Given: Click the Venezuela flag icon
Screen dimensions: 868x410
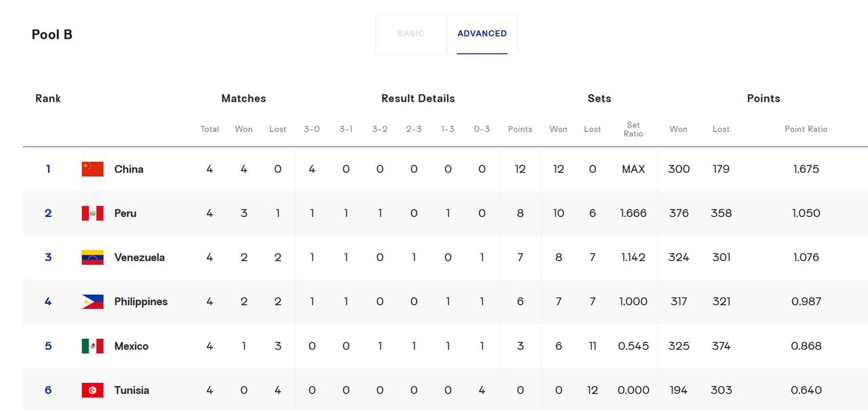Looking at the screenshot, I should [x=93, y=258].
